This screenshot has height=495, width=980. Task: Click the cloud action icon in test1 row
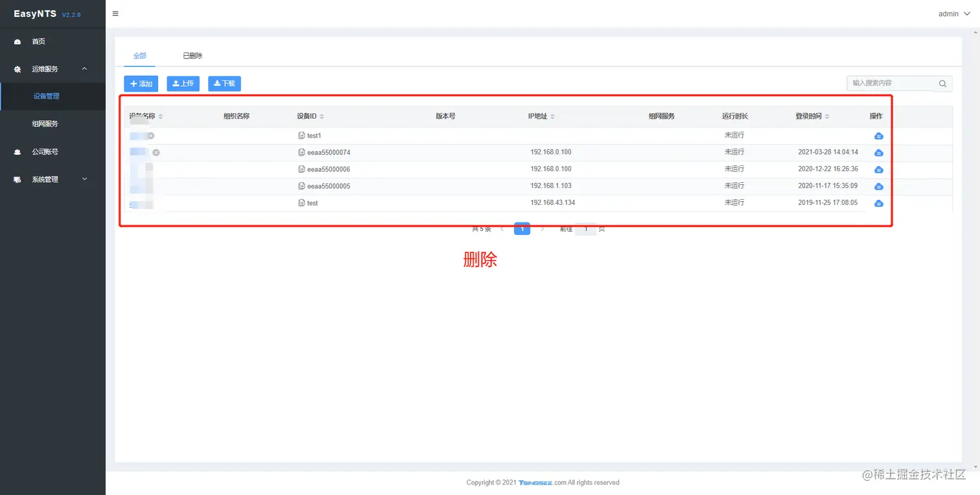879,136
